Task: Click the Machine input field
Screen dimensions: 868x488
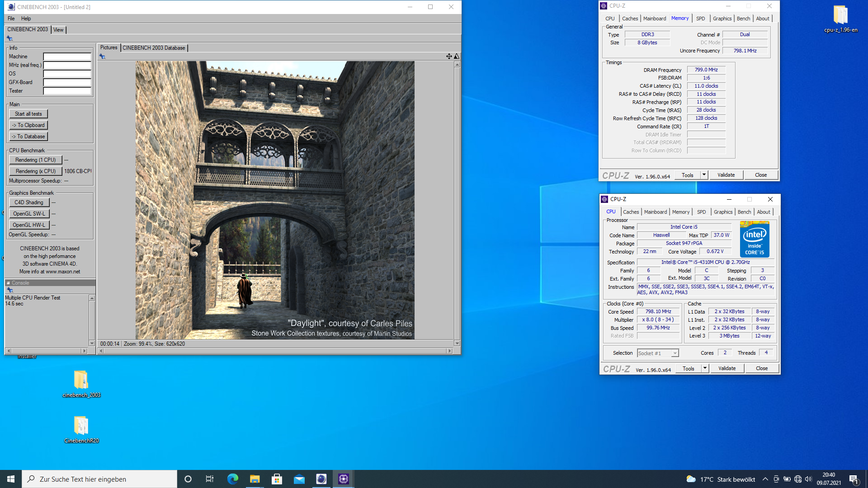Action: 67,56
